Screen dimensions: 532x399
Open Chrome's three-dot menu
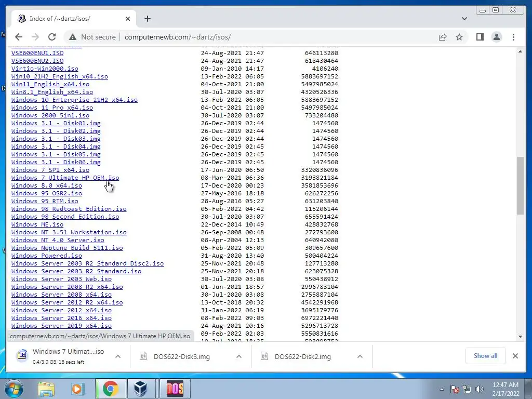tap(513, 37)
